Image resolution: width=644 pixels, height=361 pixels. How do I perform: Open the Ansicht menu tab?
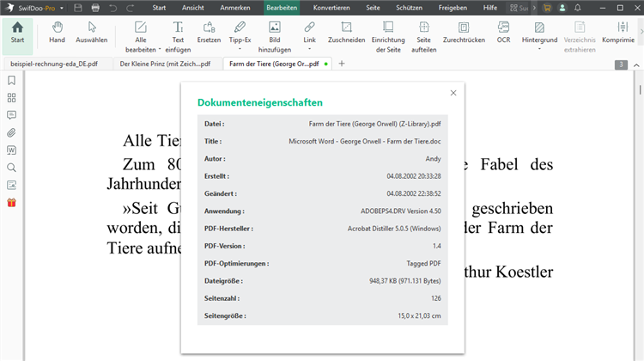[192, 8]
